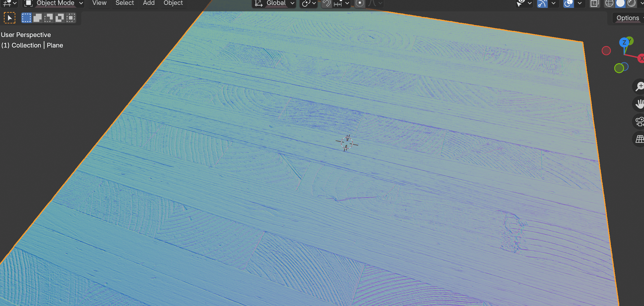
Task: Toggle the viewport gizmos button
Action: [542, 3]
